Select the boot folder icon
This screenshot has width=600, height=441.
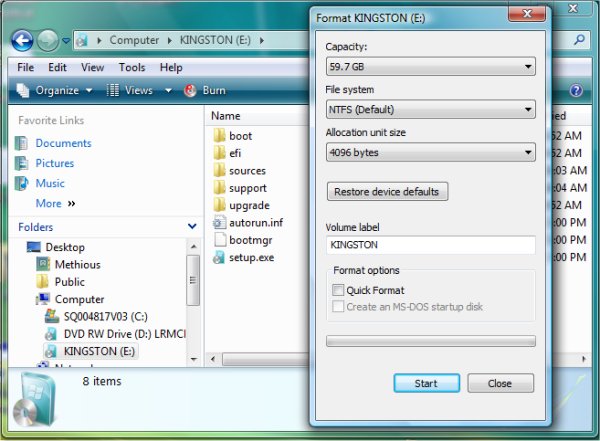point(220,136)
